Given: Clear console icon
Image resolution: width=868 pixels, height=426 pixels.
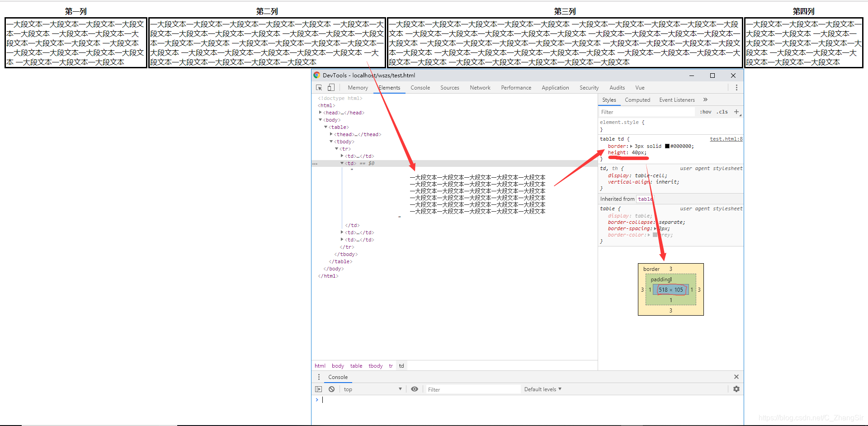Looking at the screenshot, I should [x=332, y=389].
